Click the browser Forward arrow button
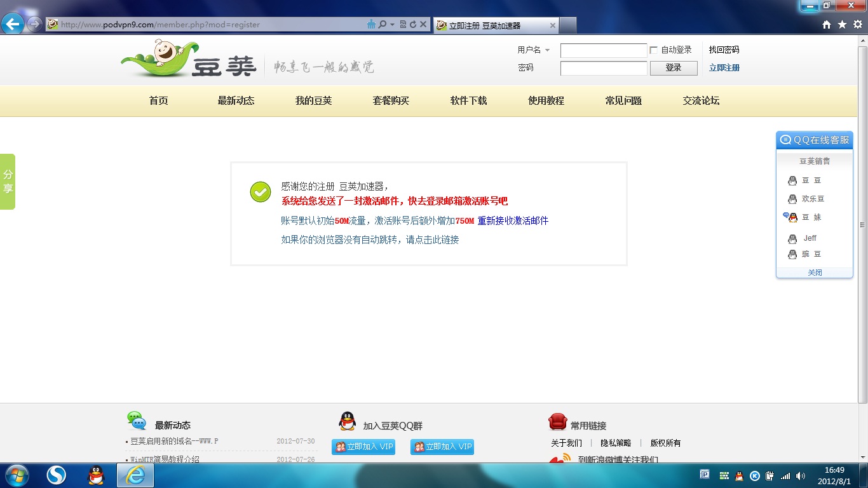 tap(35, 24)
